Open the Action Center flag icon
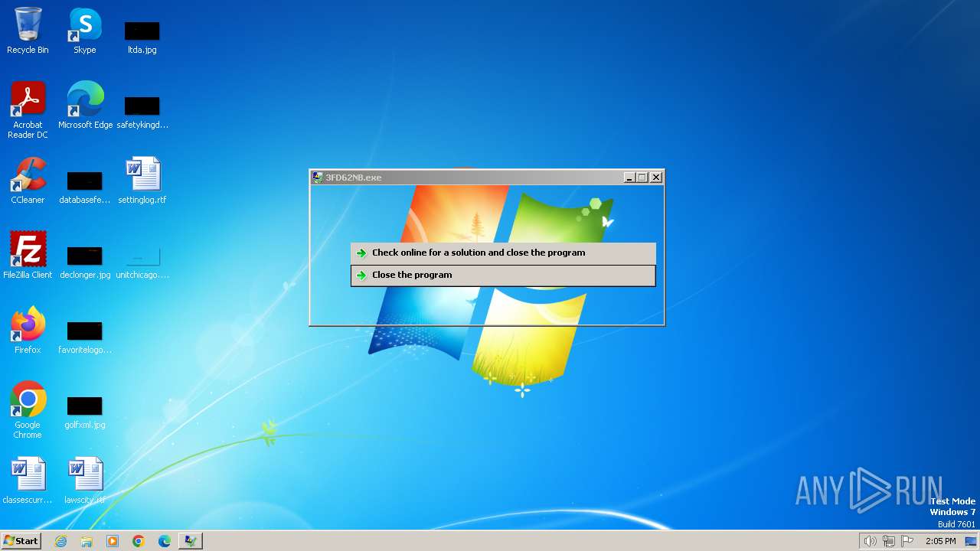 907,541
